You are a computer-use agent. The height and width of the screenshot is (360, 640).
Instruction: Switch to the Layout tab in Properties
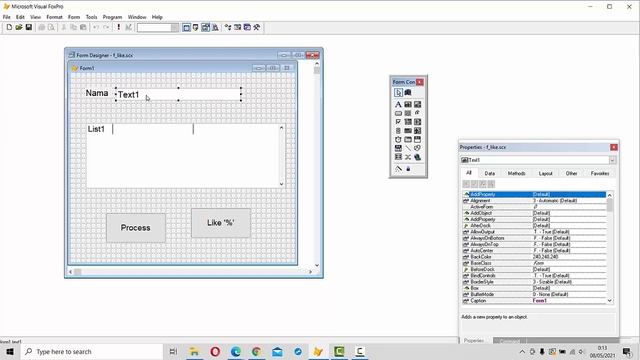[545, 173]
